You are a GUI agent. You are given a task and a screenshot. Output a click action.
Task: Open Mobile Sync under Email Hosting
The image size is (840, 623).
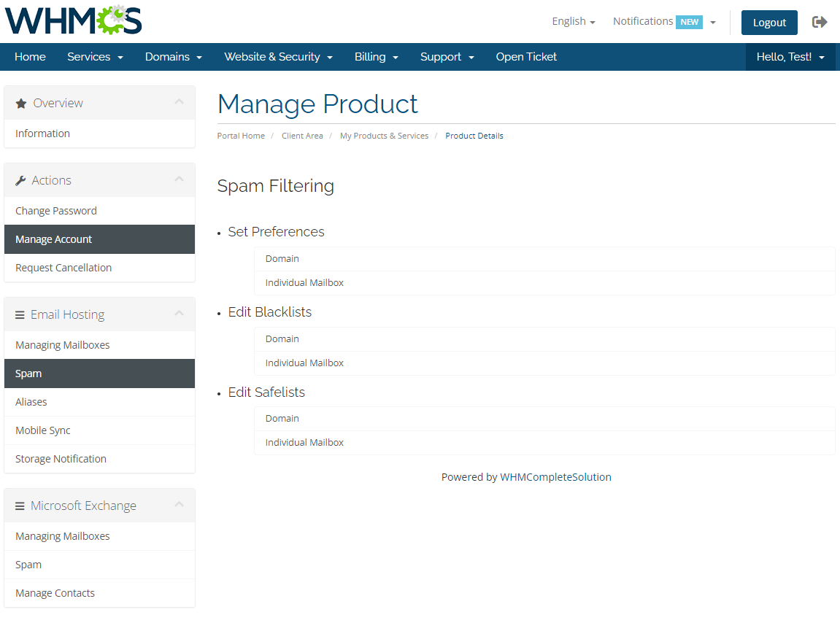[100, 430]
